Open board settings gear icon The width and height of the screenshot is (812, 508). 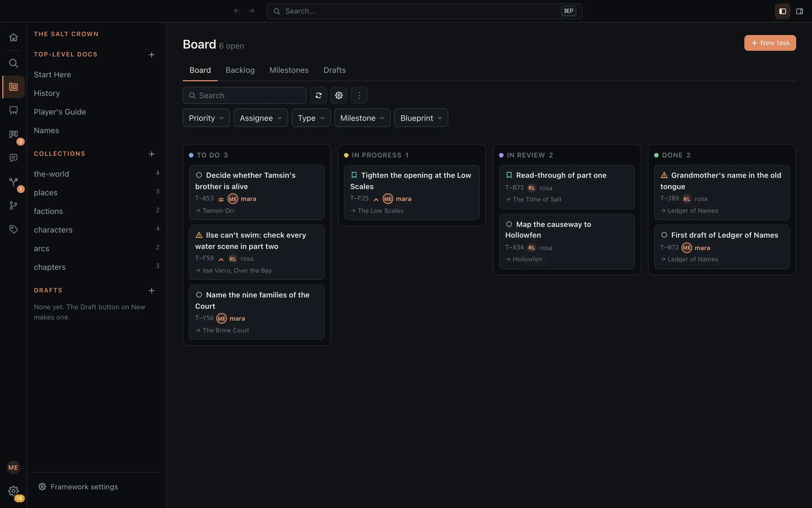tap(339, 96)
